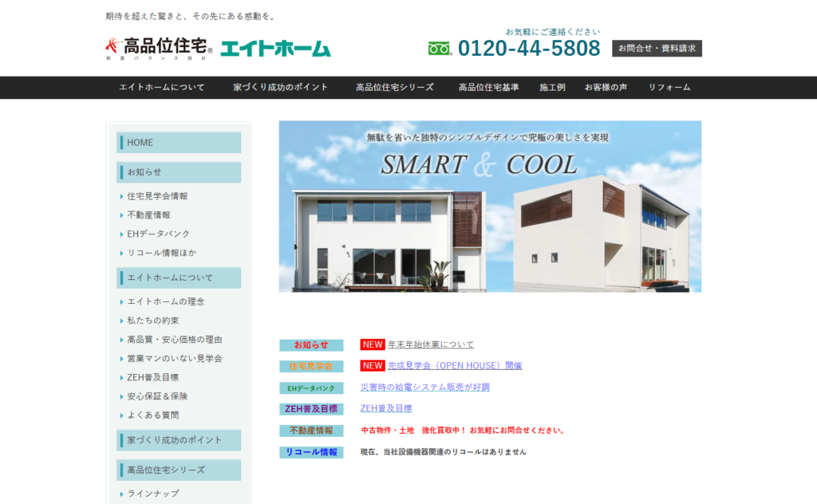Click the free-dial phone icon
817x504 pixels.
440,49
